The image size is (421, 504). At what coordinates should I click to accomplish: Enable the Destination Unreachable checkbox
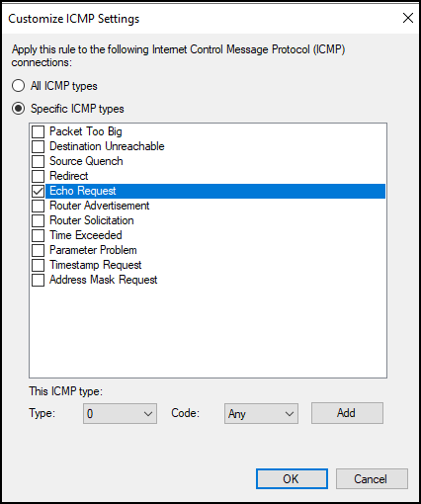tap(39, 146)
